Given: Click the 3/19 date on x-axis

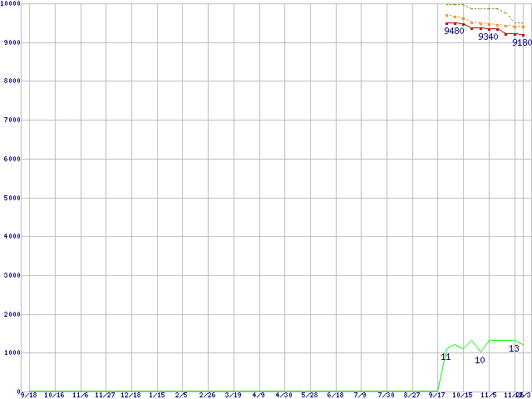Looking at the screenshot, I should click(233, 395).
